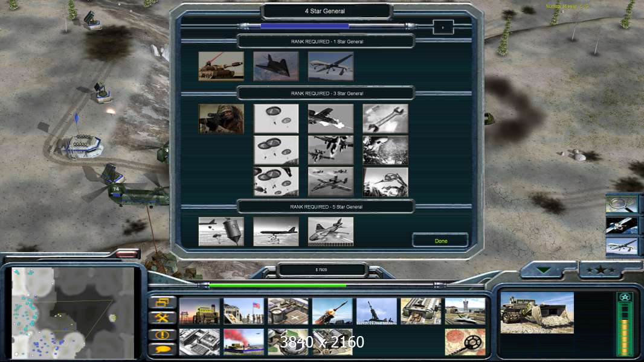This screenshot has width=644, height=362.
Task: Build the Patriot Missile battery
Action: click(x=332, y=311)
